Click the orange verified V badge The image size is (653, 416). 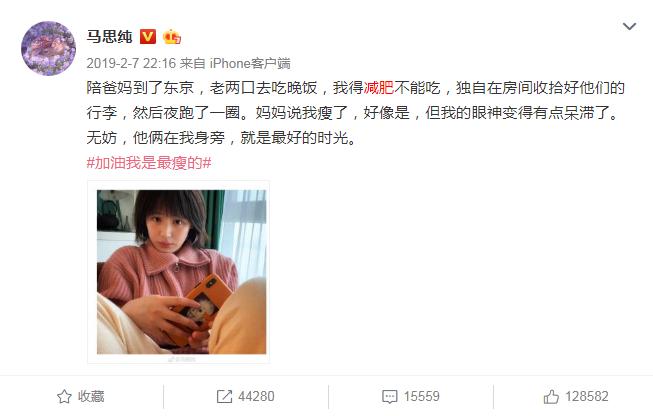(x=148, y=37)
